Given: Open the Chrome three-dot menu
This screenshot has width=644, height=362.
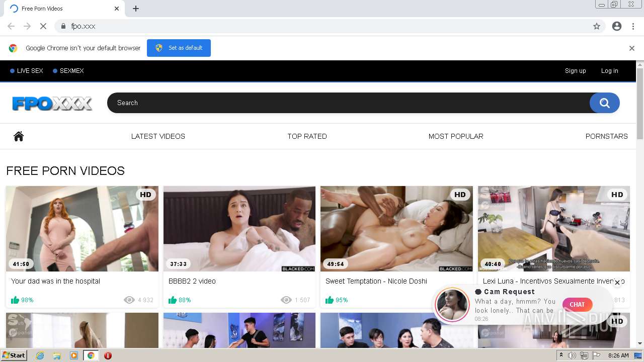Looking at the screenshot, I should pos(633,26).
